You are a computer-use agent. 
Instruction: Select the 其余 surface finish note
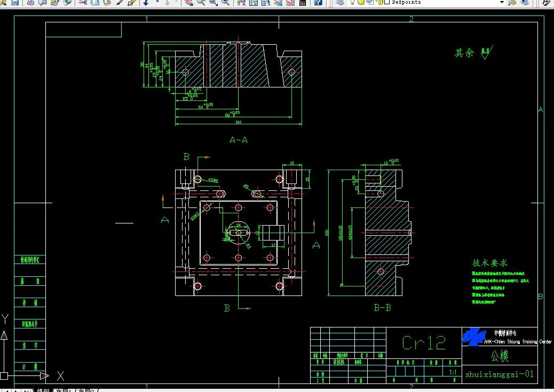[464, 53]
